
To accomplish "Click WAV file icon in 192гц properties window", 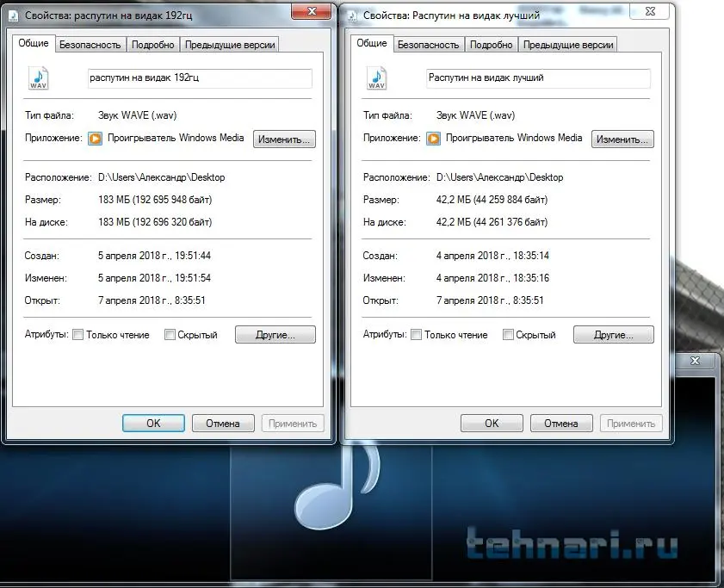I will tap(39, 78).
